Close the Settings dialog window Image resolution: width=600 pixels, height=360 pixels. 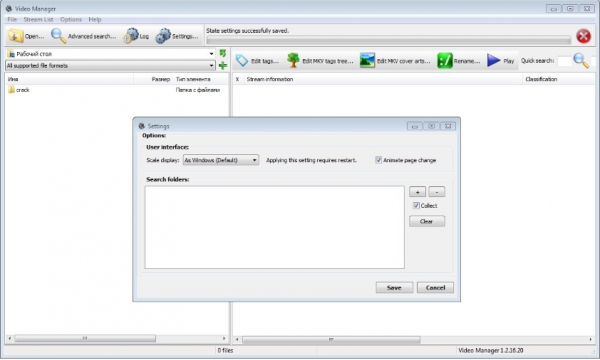pyautogui.click(x=448, y=126)
